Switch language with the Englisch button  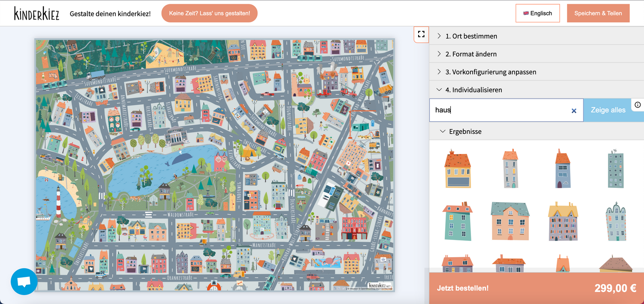pos(538,13)
